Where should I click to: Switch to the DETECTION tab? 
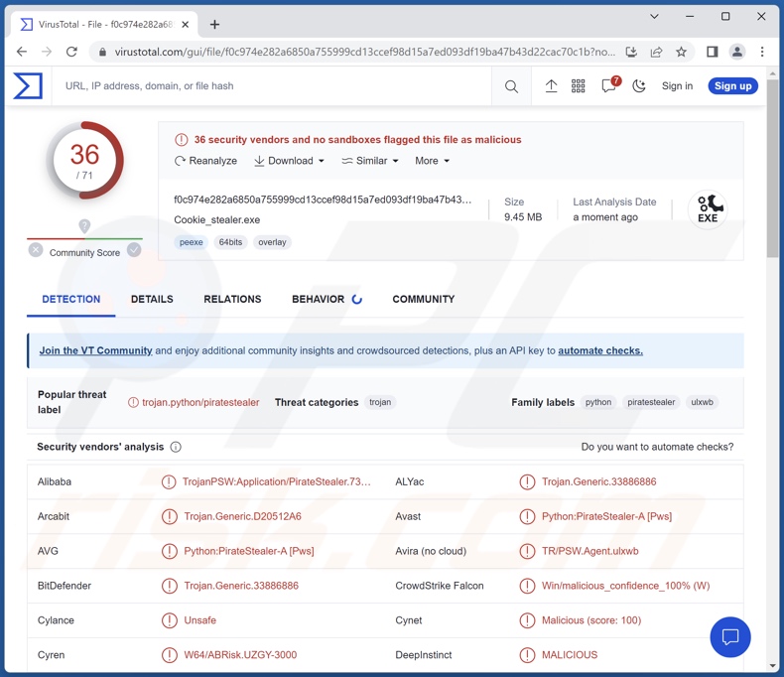(71, 299)
